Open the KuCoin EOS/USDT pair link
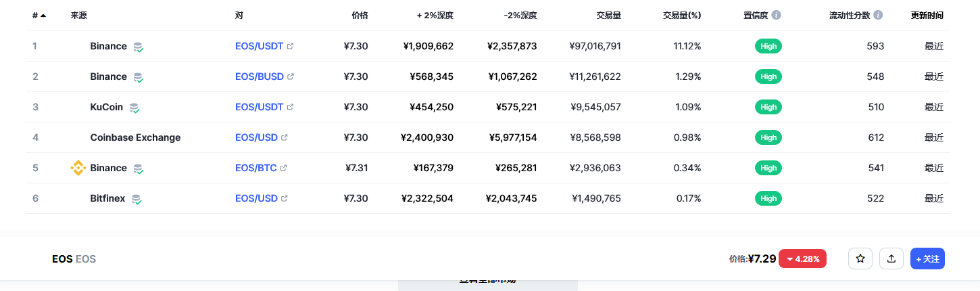 [x=260, y=107]
